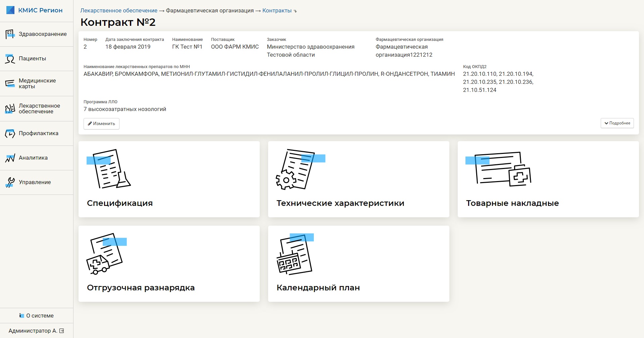This screenshot has height=338, width=644.
Task: Open the Товарные накладные card title
Action: click(x=512, y=203)
